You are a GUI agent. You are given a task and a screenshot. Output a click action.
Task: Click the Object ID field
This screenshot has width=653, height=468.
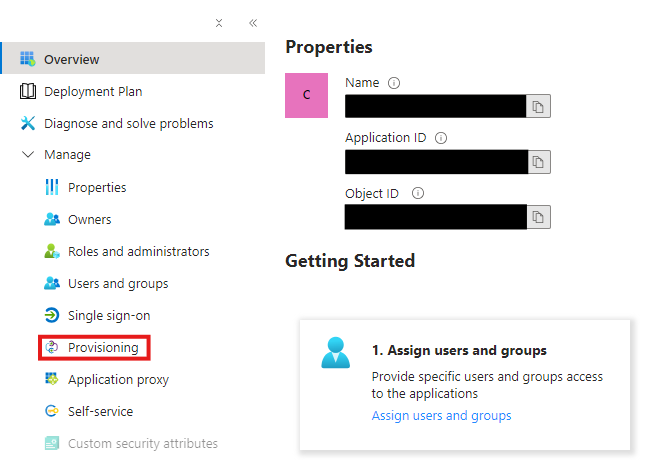point(436,217)
